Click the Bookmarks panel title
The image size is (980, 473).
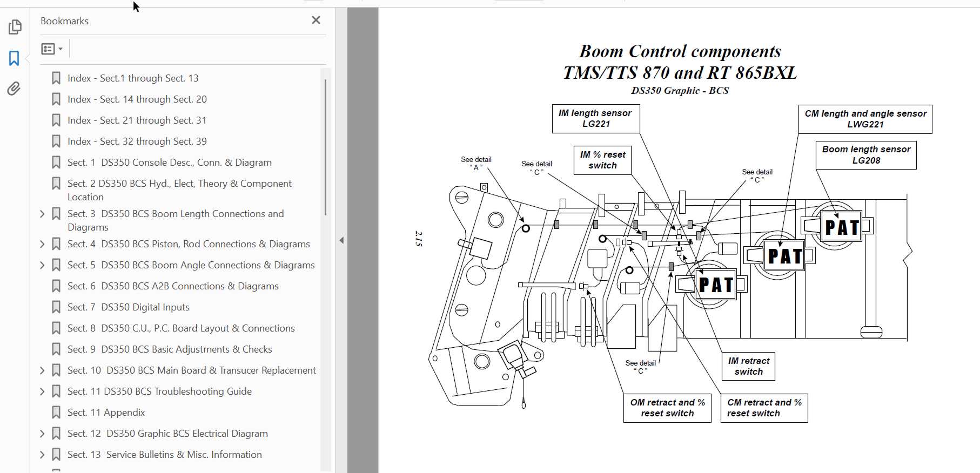[x=64, y=21]
